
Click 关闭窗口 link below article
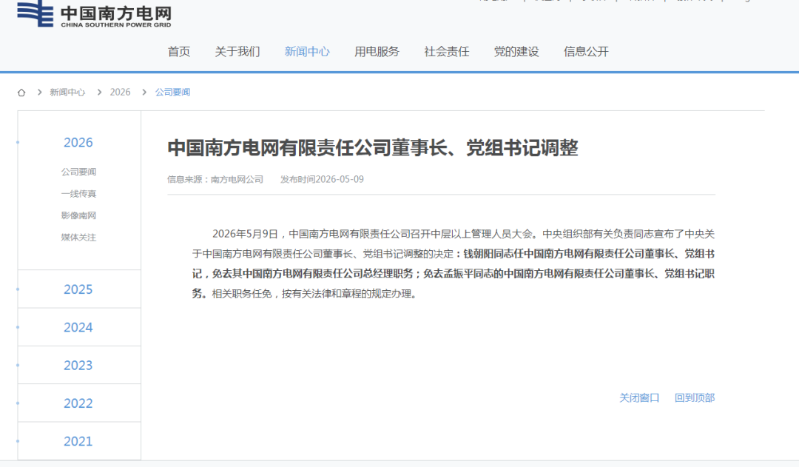[640, 398]
